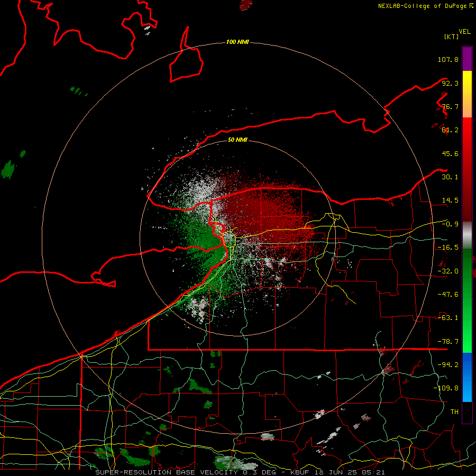This screenshot has width=476, height=476.
Task: Click the -32.0 velocity scale value
Action: tap(448, 271)
